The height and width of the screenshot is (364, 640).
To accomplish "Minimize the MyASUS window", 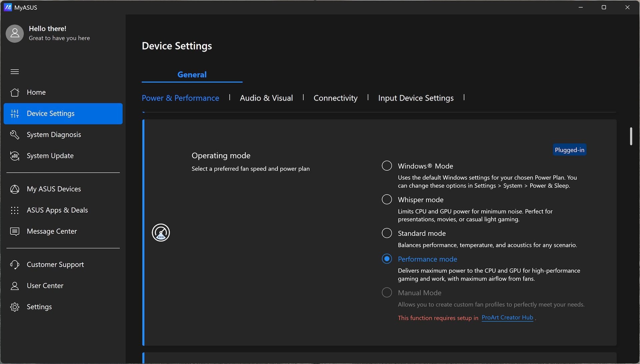I will tap(581, 7).
